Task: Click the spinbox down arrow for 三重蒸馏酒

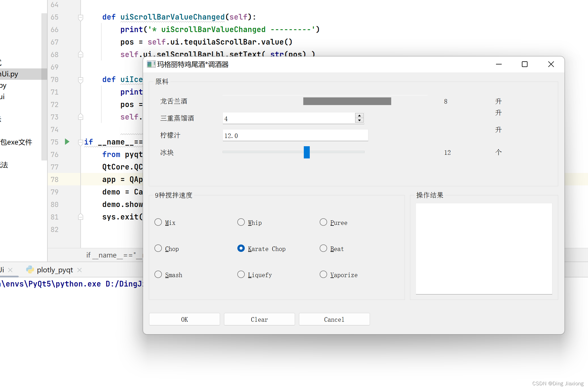Action: click(x=359, y=120)
